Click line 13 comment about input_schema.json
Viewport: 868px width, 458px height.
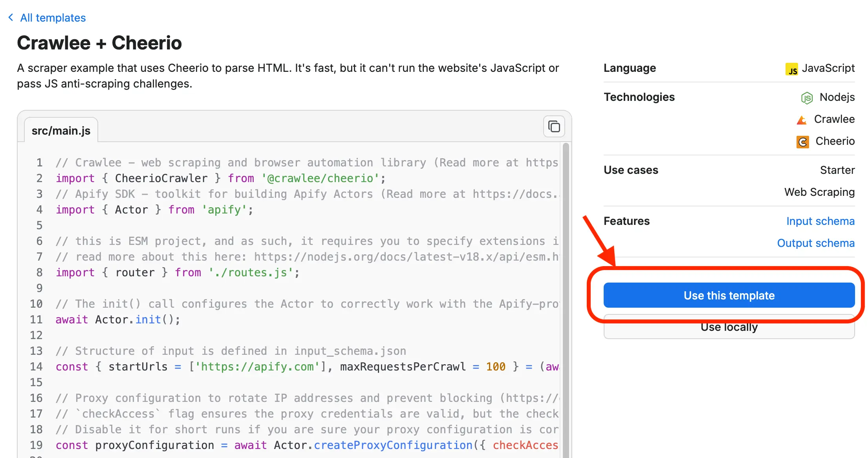(x=231, y=351)
